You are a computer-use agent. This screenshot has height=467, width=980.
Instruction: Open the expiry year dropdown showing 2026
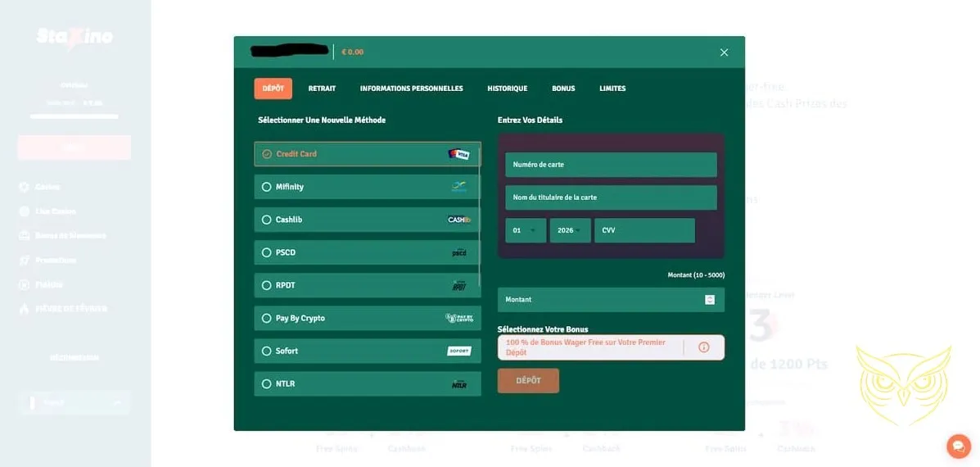point(570,230)
